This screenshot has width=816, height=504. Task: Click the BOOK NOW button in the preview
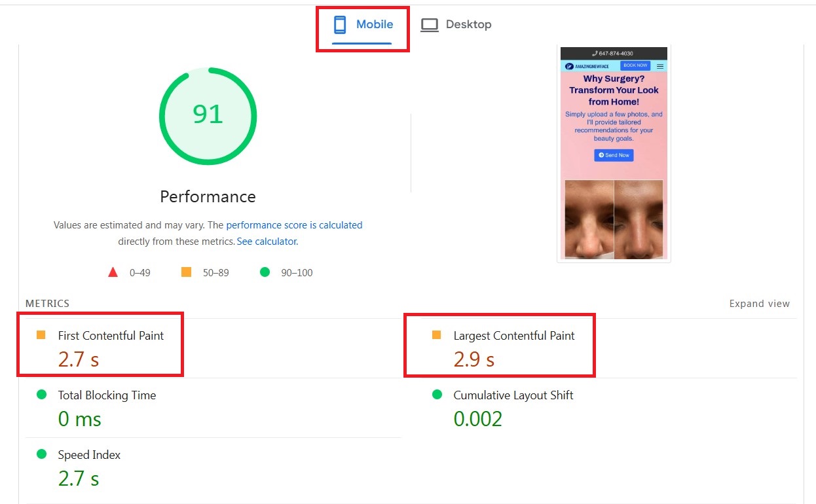click(635, 65)
